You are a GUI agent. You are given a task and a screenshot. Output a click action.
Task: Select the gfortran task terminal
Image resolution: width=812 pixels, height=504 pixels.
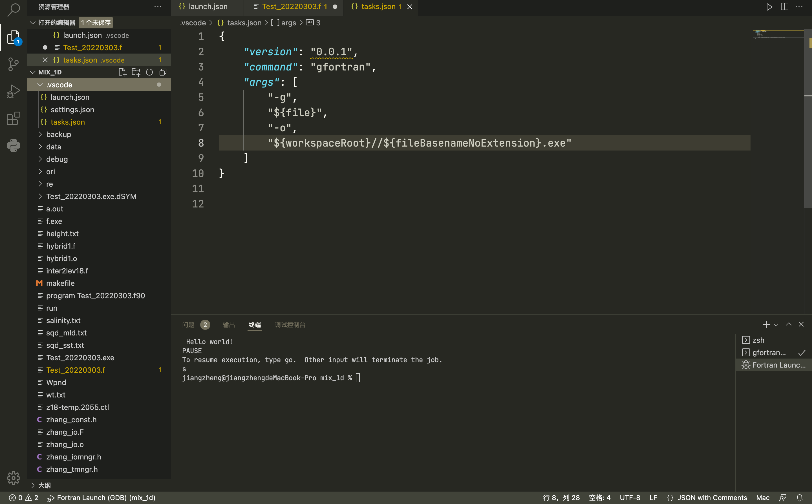[x=773, y=352]
